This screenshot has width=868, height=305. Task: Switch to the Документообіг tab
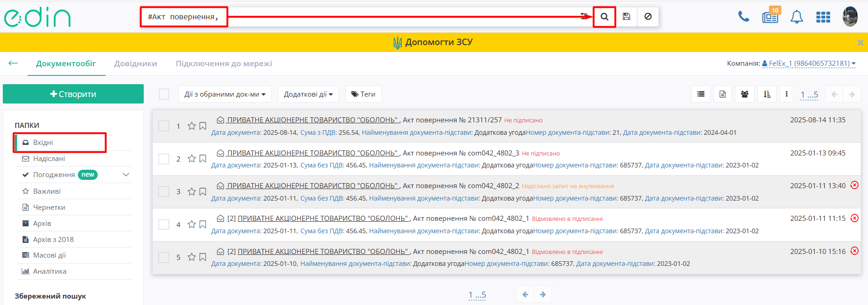tap(66, 63)
